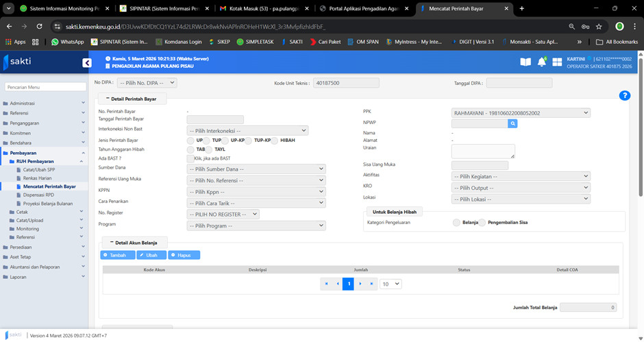The height and width of the screenshot is (342, 644).
Task: Collapse the sidebar with the arrow icon
Action: 87,63
